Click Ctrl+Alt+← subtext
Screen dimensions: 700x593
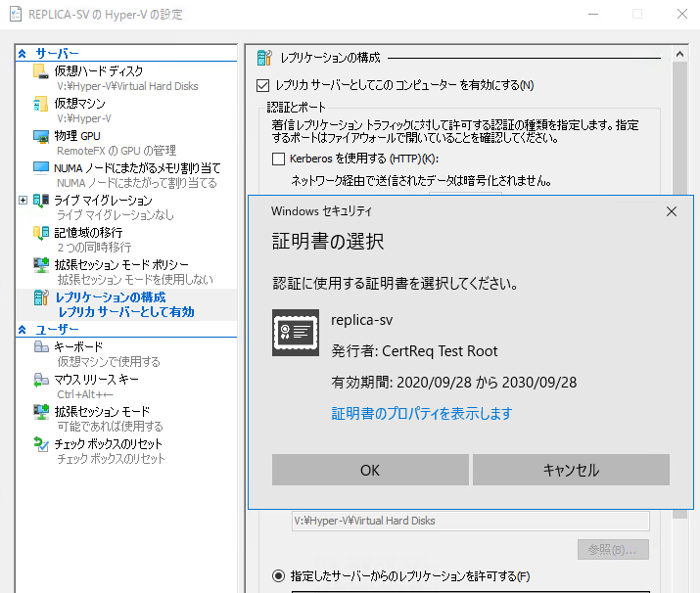(x=85, y=394)
